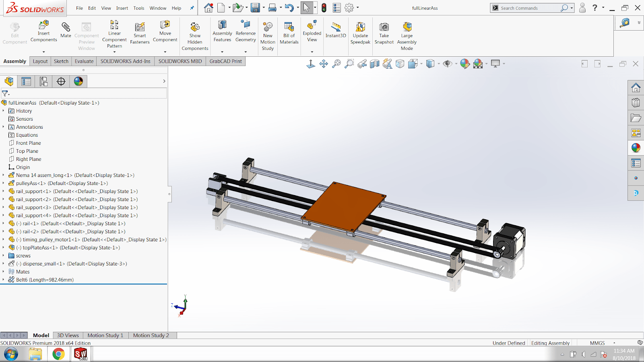Viewport: 644px width, 362px height.
Task: Open Windows Start button
Action: [11, 354]
